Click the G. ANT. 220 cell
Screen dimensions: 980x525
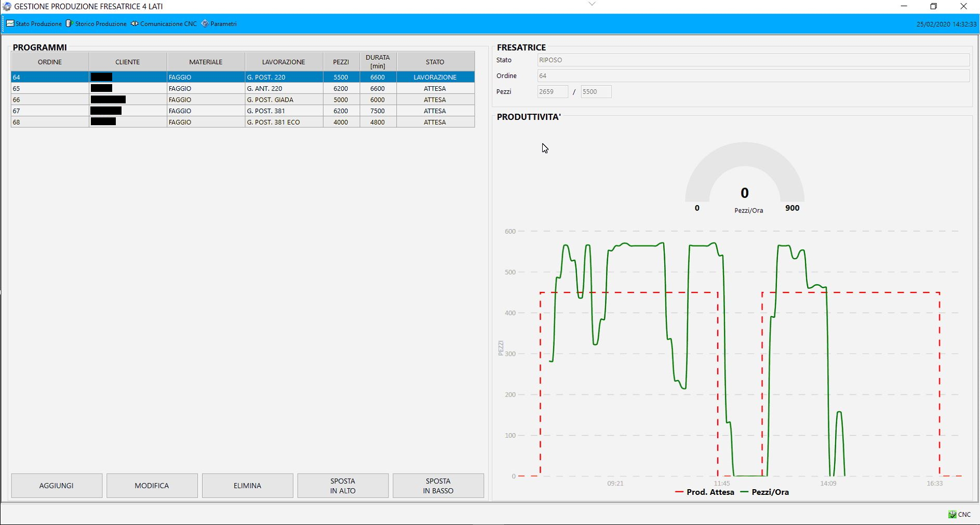[x=284, y=88]
